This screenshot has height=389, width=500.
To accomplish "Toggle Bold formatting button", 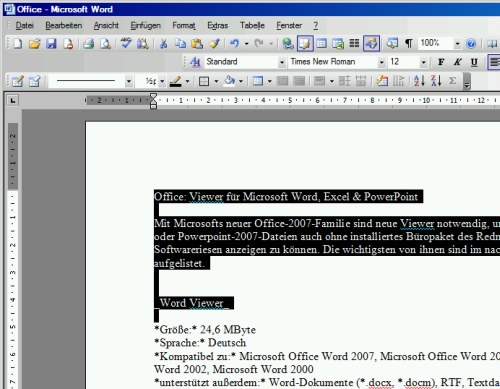I will (x=441, y=62).
